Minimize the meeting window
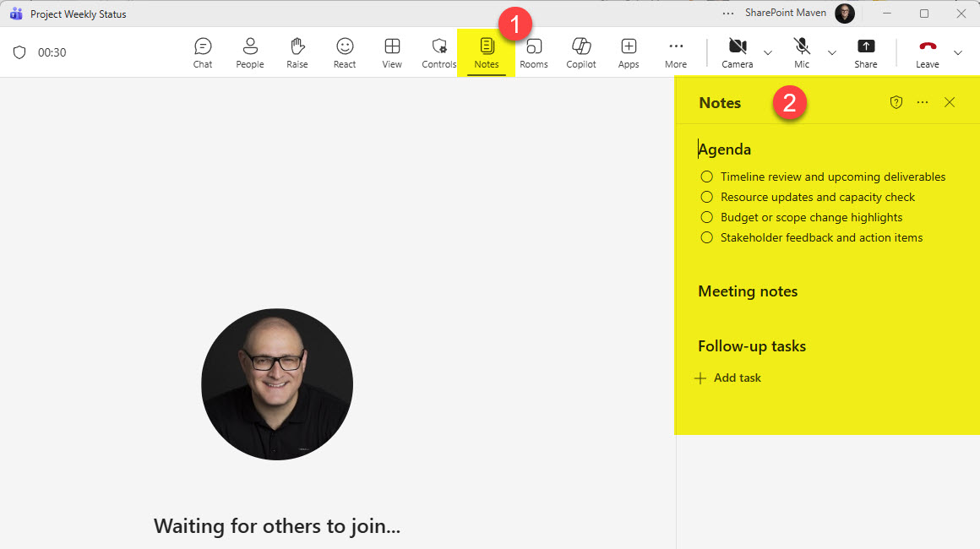Viewport: 980px width, 549px height. [887, 14]
